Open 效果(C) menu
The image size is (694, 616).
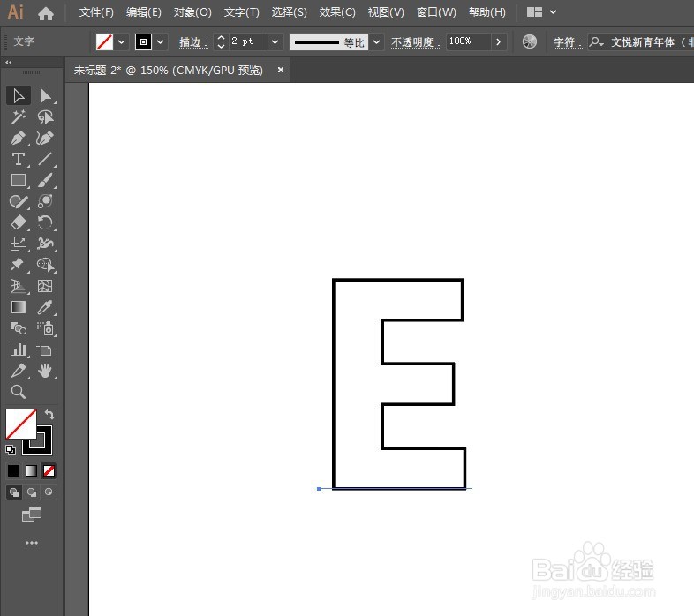337,12
